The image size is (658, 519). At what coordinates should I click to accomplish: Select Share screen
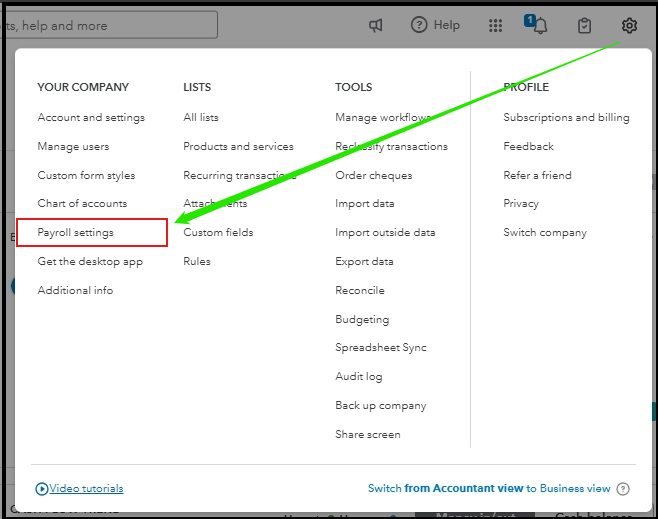[x=368, y=435]
